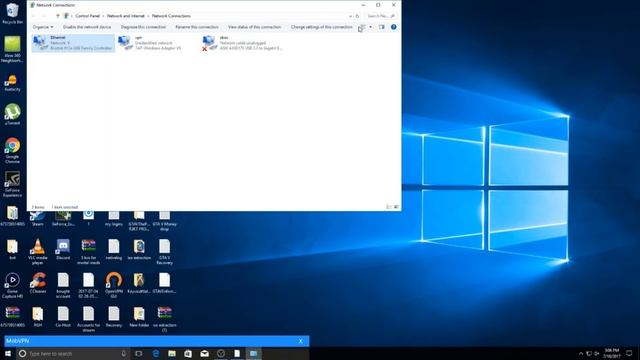
Task: Click the Network and Internet breadcrumb
Action: point(126,16)
